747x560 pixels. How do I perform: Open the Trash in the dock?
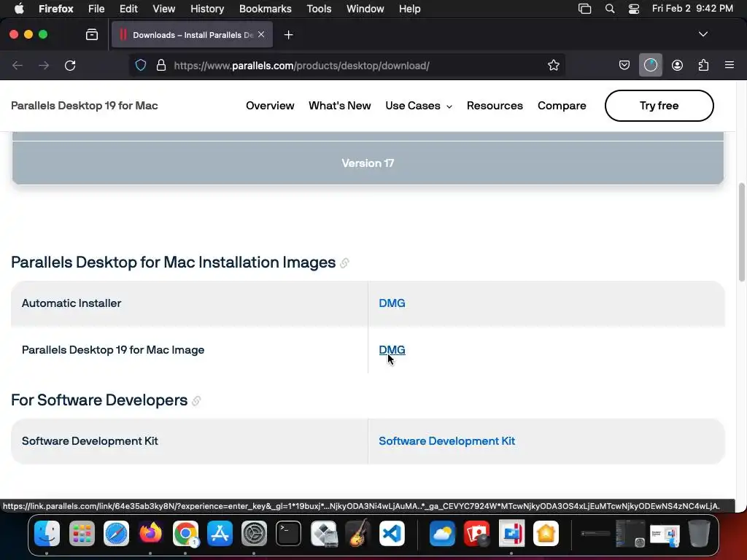(x=699, y=533)
